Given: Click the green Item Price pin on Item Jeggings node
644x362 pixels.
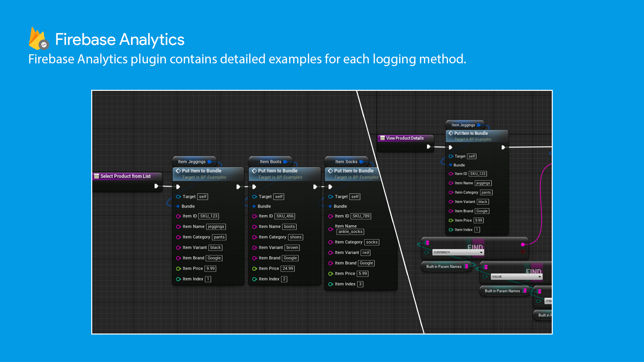Looking at the screenshot, I should [178, 268].
